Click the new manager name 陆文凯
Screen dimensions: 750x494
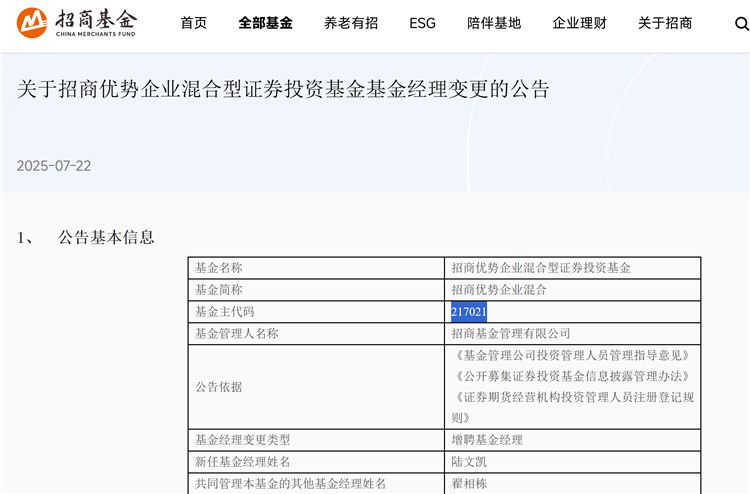pos(470,462)
